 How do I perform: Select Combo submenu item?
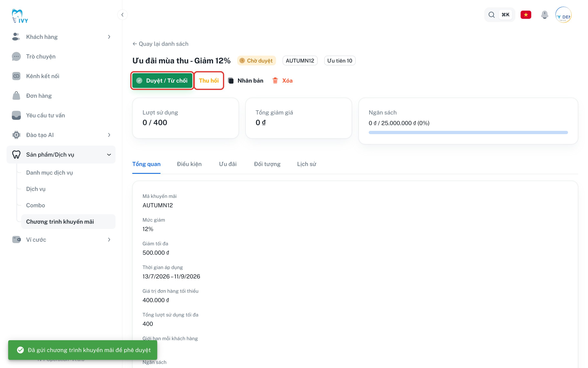point(68,205)
